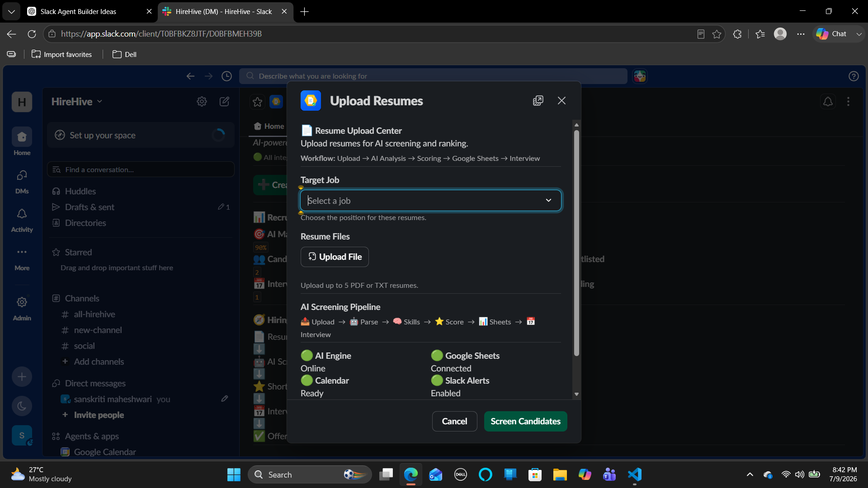
Task: Close the Upload Resumes dialog
Action: 561,101
